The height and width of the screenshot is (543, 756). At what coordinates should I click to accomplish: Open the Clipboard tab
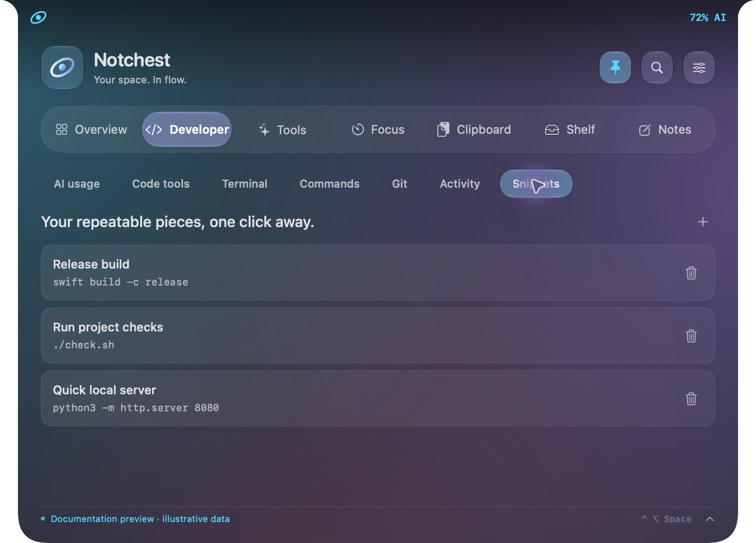[x=474, y=130]
